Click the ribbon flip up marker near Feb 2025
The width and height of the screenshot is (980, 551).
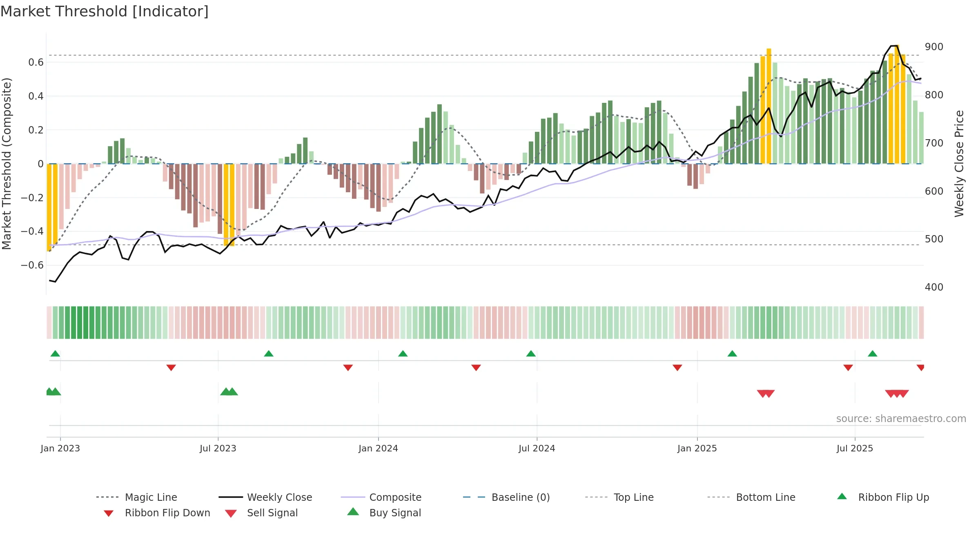point(732,353)
